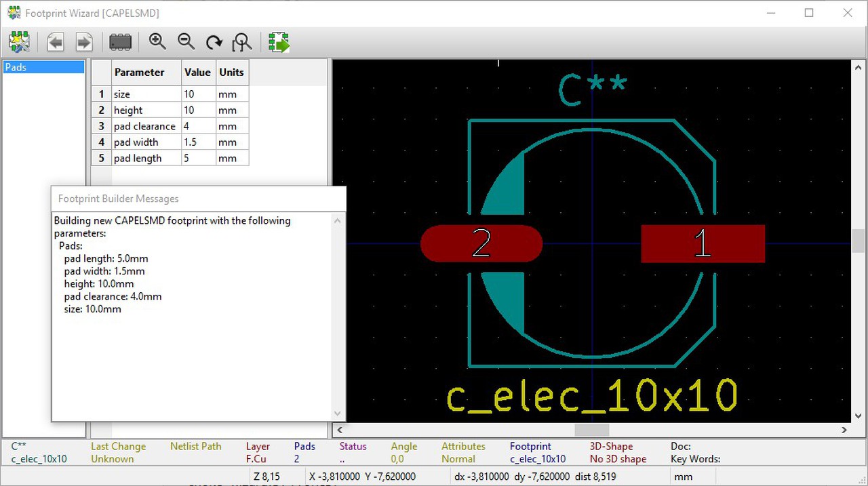Screen dimensions: 868x486
Task: Select row 3 header in grid
Action: (102, 126)
